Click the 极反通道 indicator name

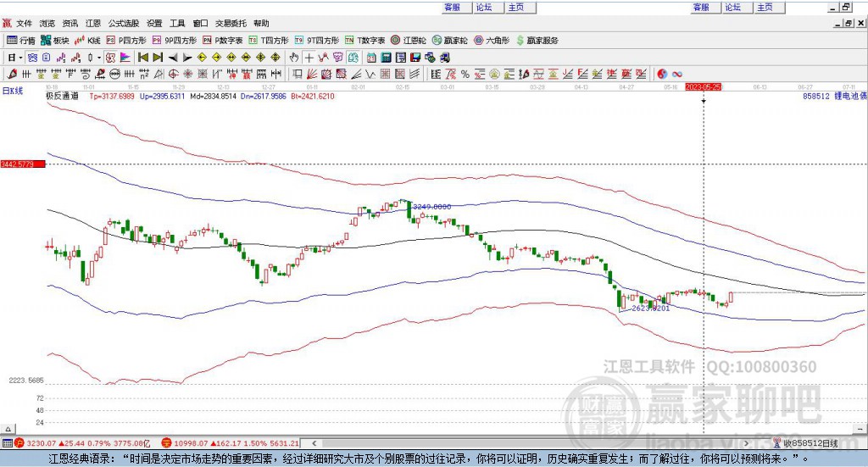click(62, 96)
